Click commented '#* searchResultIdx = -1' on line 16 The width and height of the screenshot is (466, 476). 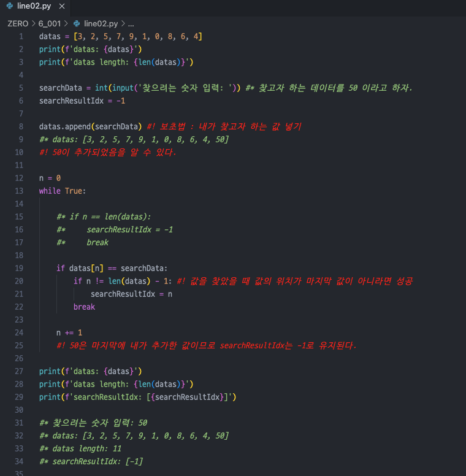115,229
